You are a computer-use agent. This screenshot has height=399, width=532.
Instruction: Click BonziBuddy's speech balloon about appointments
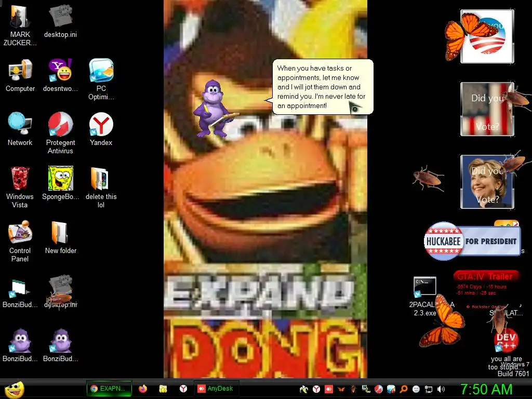[x=323, y=87]
